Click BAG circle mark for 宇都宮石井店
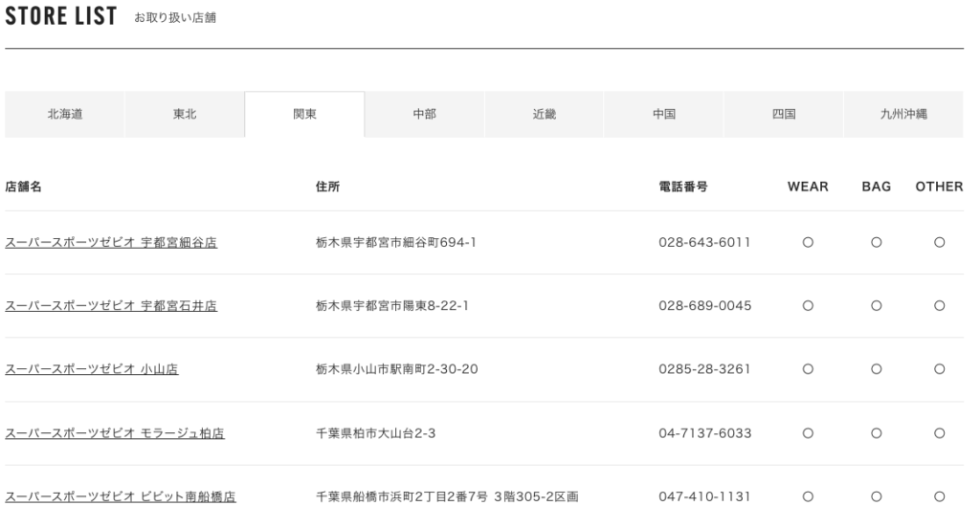 coord(877,306)
